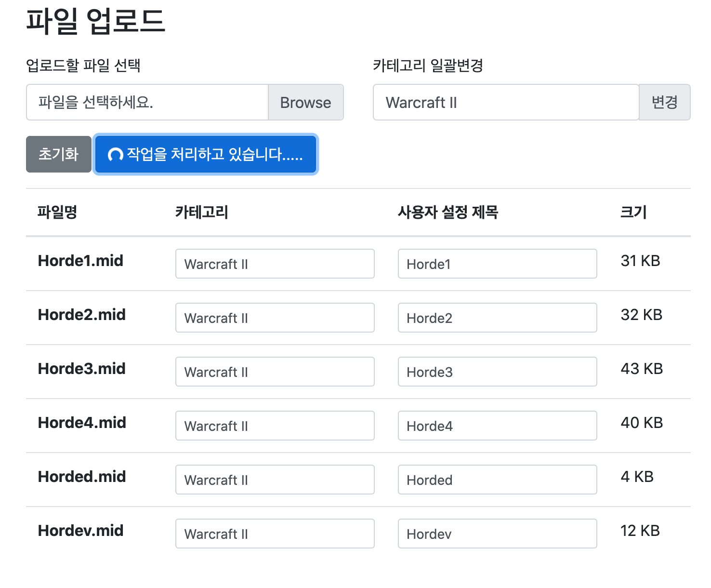
Task: Edit the custom title field containing Hordev
Action: coord(497,534)
